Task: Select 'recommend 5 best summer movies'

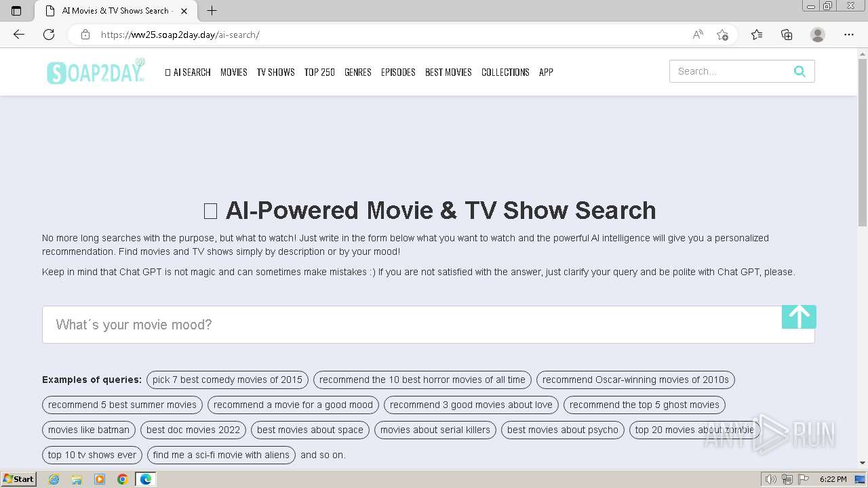Action: click(122, 405)
